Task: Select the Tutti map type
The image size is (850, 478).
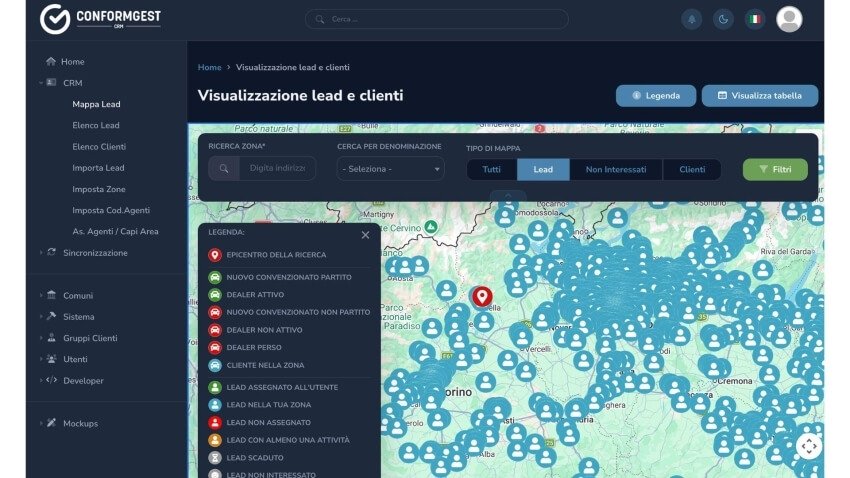Action: tap(492, 169)
